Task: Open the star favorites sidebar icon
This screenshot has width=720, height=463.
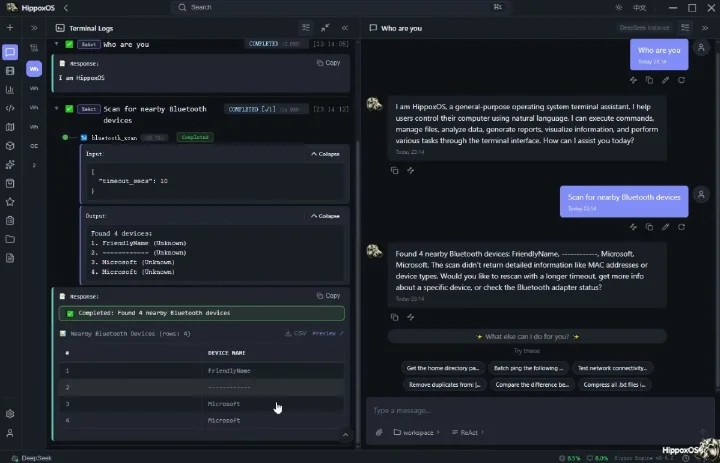Action: point(10,202)
